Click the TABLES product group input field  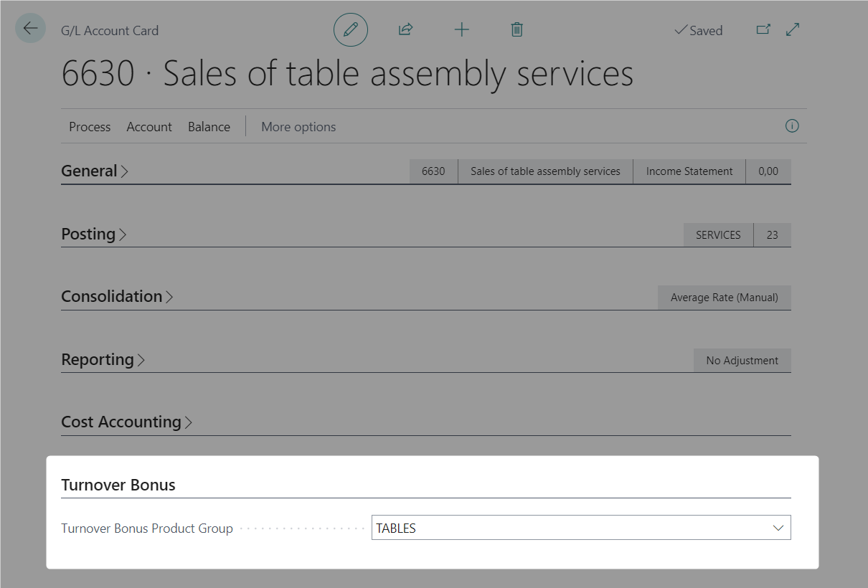click(x=567, y=528)
